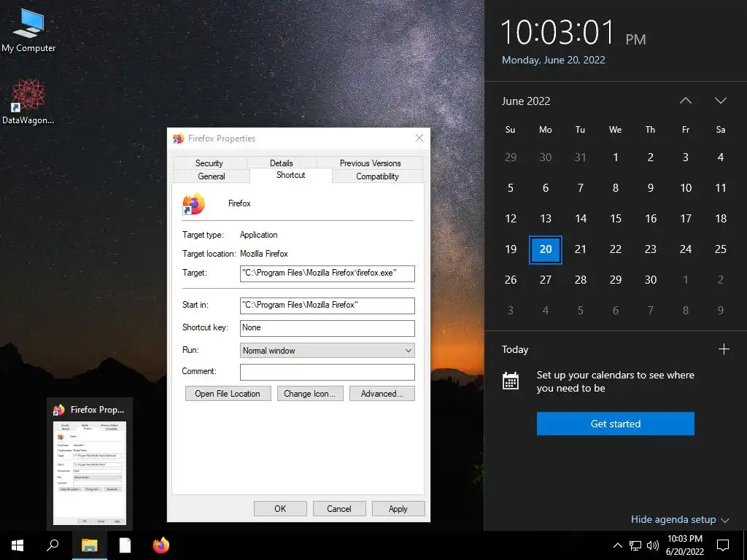Click the Apply button
Screen dimensions: 747x560
pos(398,508)
